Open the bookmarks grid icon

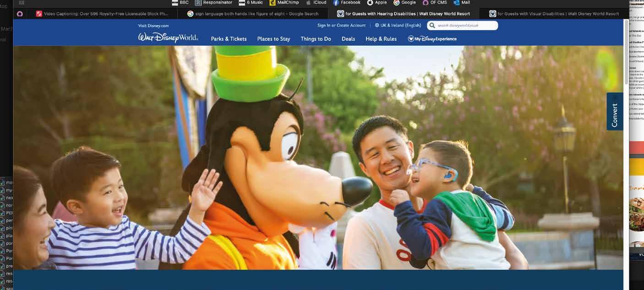pyautogui.click(x=22, y=3)
